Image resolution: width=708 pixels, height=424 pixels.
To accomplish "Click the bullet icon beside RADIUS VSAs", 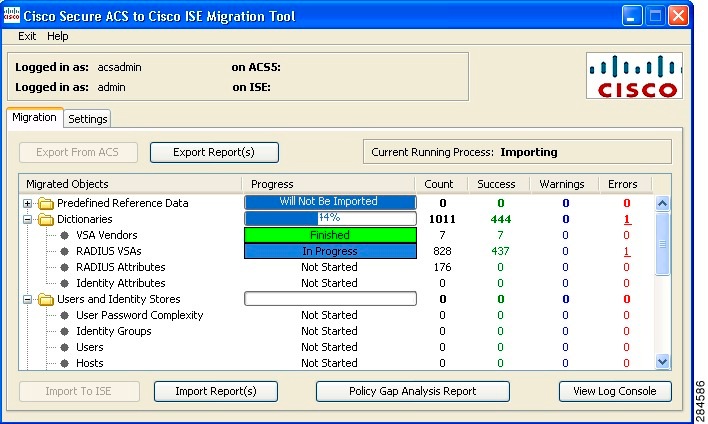I will coord(65,251).
